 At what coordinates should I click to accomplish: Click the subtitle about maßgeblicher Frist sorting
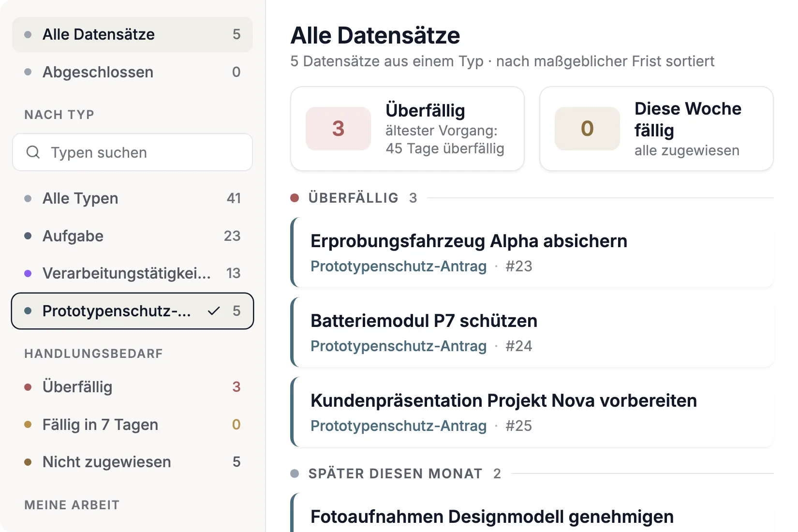502,61
